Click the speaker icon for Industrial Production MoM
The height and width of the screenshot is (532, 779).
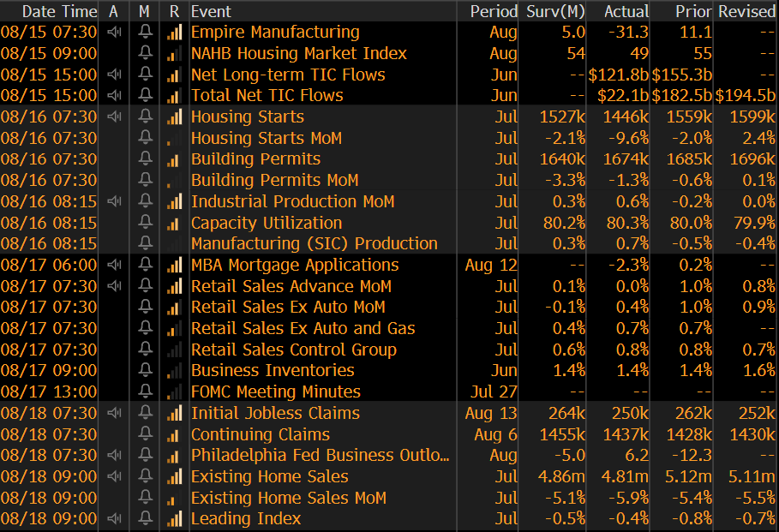tap(114, 202)
